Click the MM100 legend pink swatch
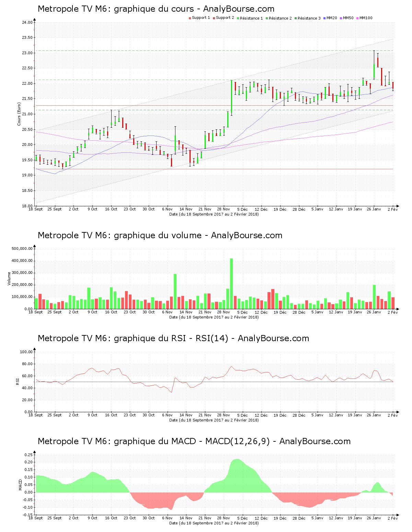412x532 pixels. 357,18
